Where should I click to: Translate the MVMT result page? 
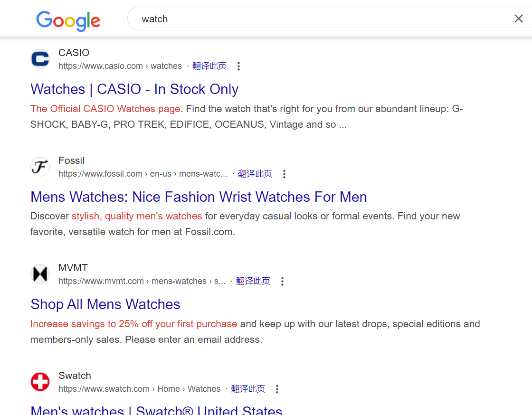[x=253, y=281]
